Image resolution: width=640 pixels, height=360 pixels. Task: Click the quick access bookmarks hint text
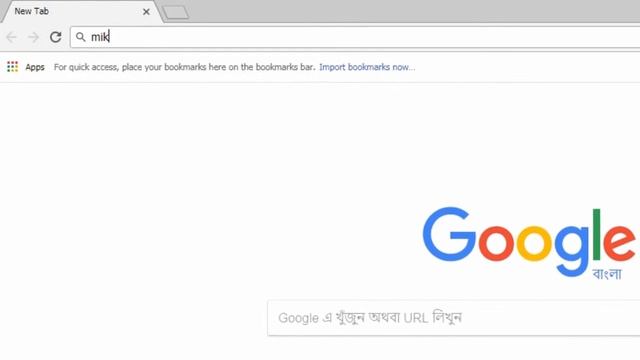(x=184, y=67)
